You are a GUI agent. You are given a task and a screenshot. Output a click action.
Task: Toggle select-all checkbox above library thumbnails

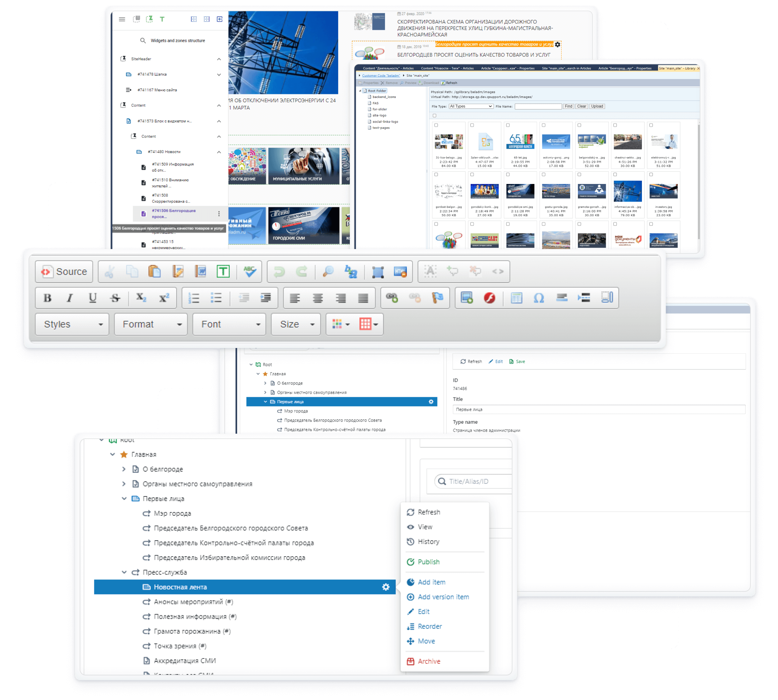[435, 116]
